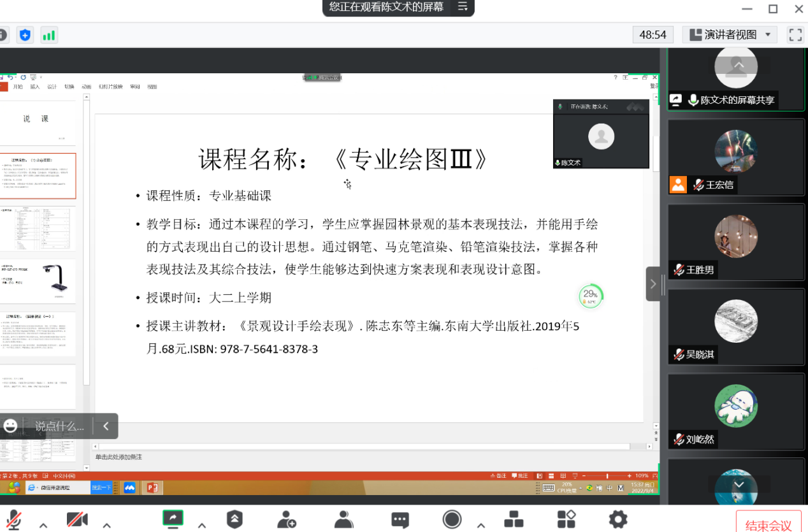Click the 说点什么... chat input

59,426
